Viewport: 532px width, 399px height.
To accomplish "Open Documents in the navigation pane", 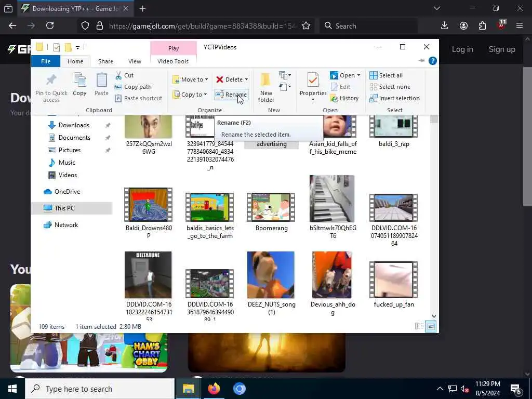I will (74, 138).
